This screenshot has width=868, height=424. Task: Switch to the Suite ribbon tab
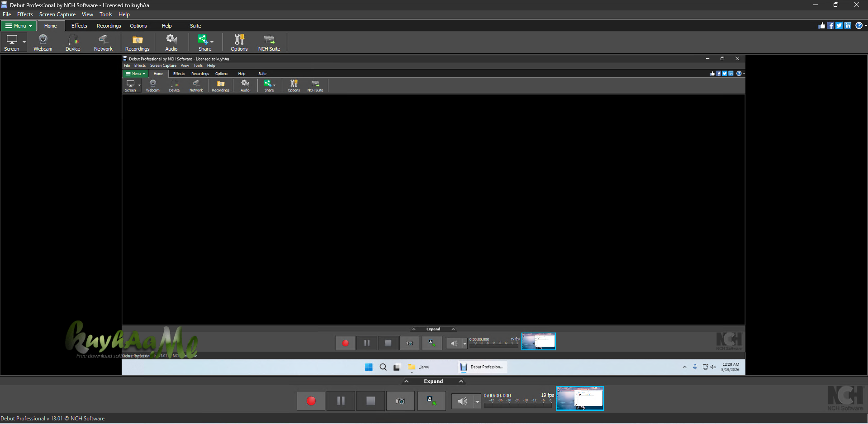click(x=195, y=26)
